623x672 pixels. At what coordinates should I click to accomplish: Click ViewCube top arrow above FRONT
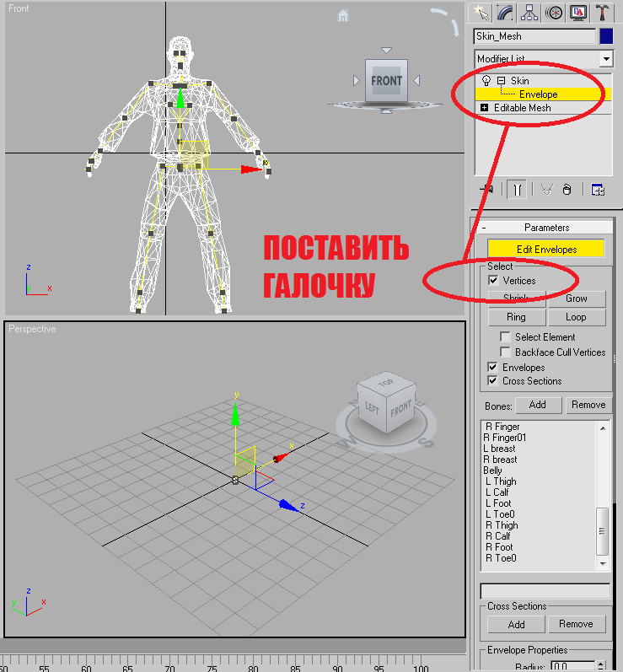point(386,50)
